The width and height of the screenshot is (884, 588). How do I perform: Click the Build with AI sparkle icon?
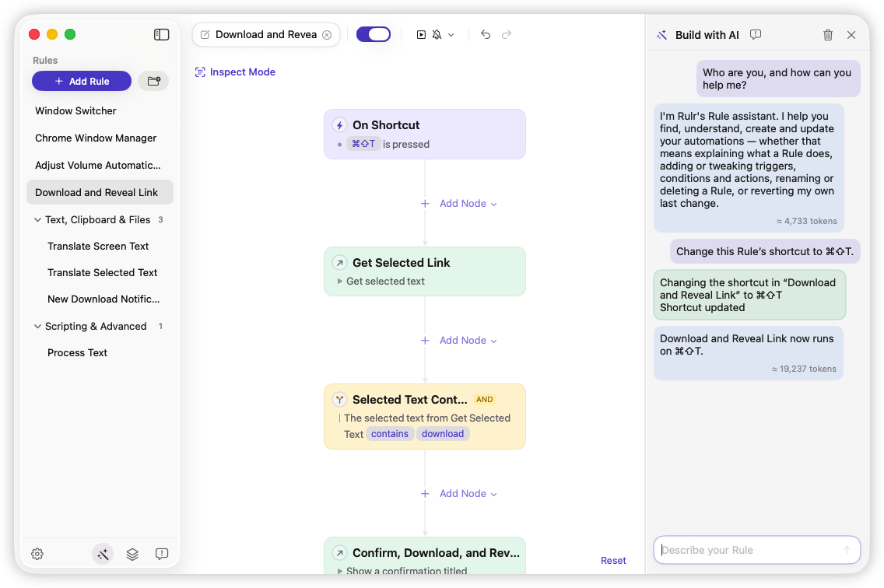click(662, 35)
